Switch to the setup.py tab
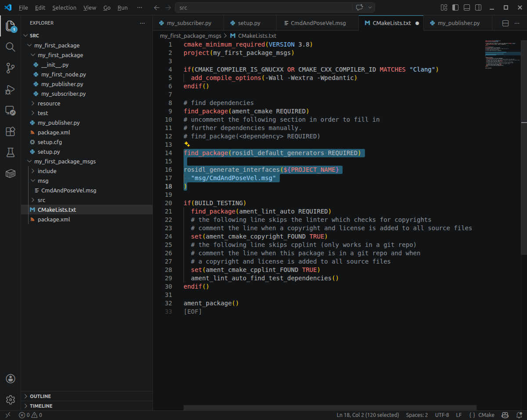The height and width of the screenshot is (420, 527). coord(250,23)
